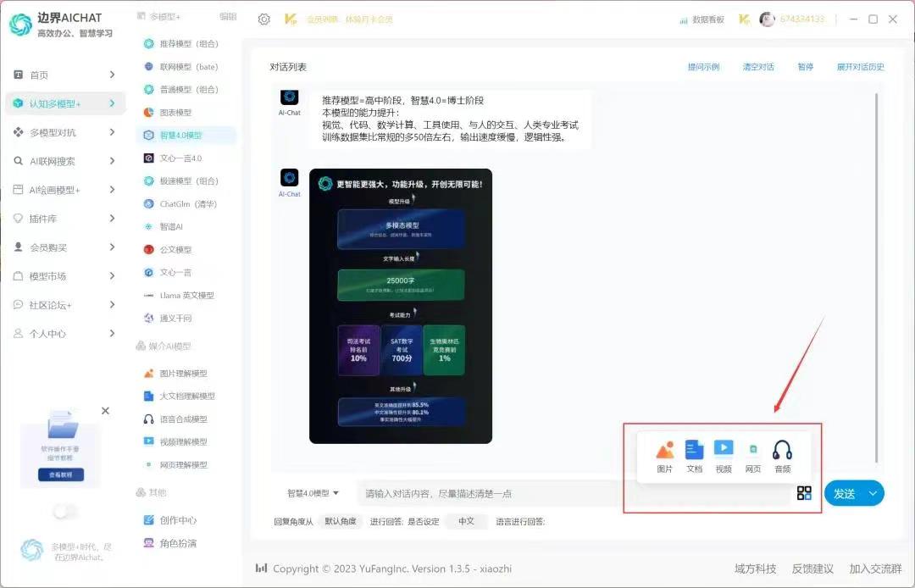
Task: Click 编辑 next to 多模型+ header
Action: point(228,16)
